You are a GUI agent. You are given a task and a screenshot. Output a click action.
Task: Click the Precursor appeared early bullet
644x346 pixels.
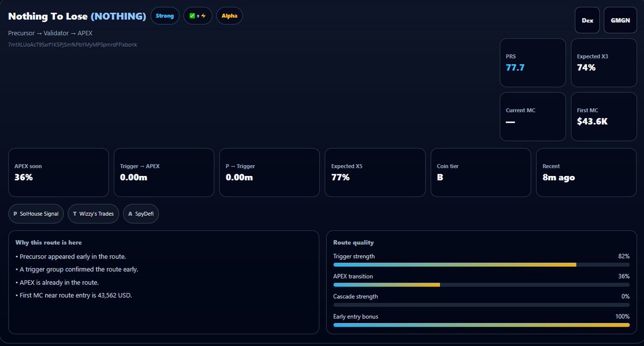(x=71, y=256)
